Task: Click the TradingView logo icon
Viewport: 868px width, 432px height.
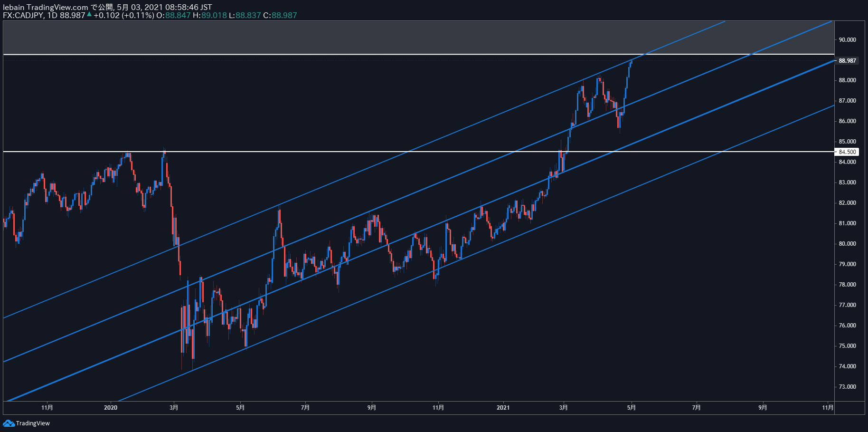Action: 9,423
